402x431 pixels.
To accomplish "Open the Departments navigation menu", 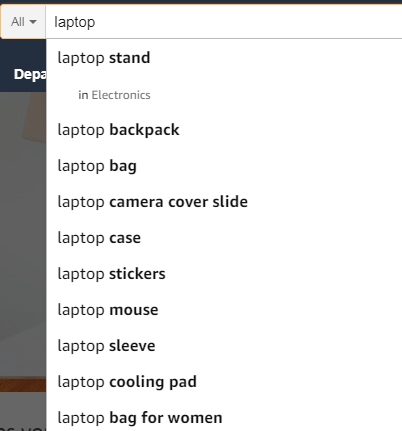I will (x=30, y=74).
